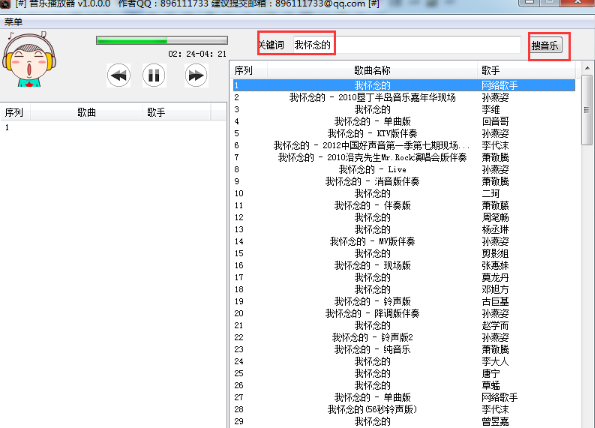Screen dimensions: 595x428
Task: Select row 11 伴奏版 song
Action: (404, 206)
